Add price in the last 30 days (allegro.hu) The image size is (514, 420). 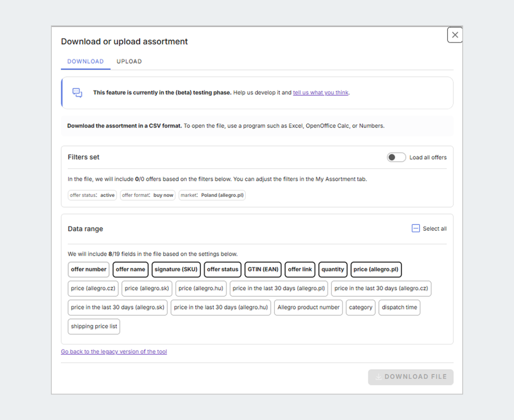click(221, 307)
